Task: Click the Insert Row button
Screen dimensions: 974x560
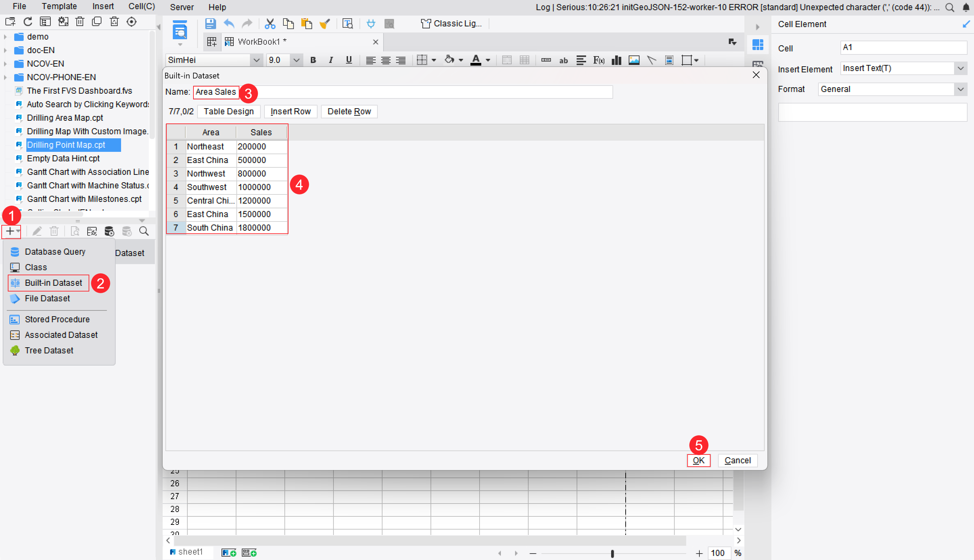Action: pyautogui.click(x=290, y=112)
